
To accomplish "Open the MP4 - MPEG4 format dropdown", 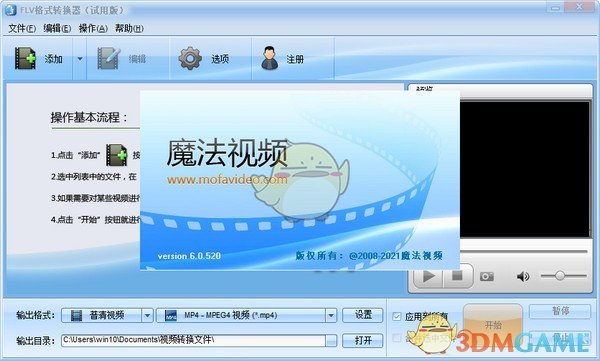I will pyautogui.click(x=247, y=315).
